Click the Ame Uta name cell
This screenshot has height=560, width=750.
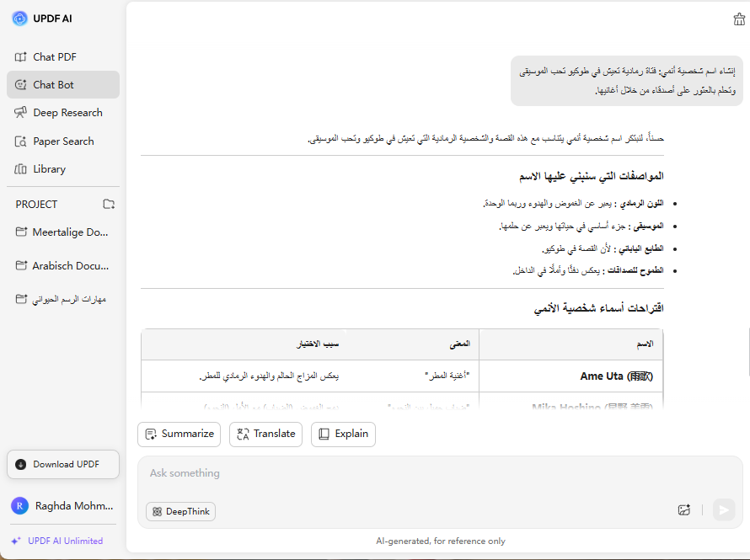571,376
